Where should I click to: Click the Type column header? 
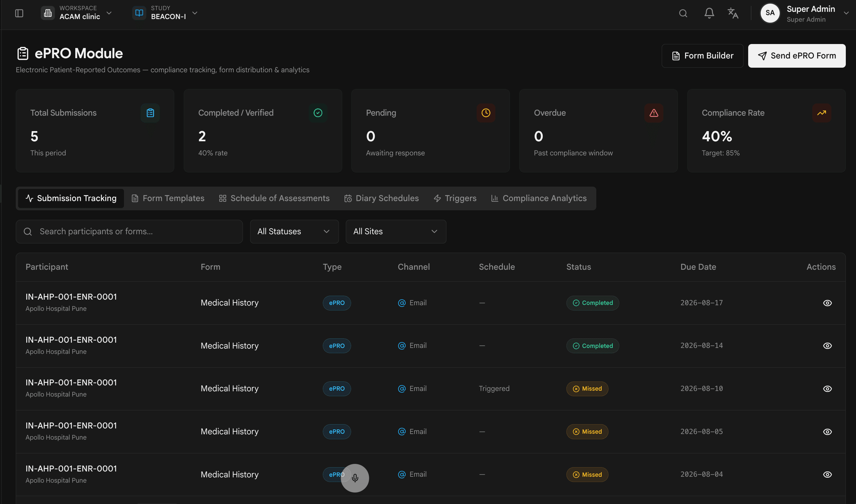pos(332,267)
